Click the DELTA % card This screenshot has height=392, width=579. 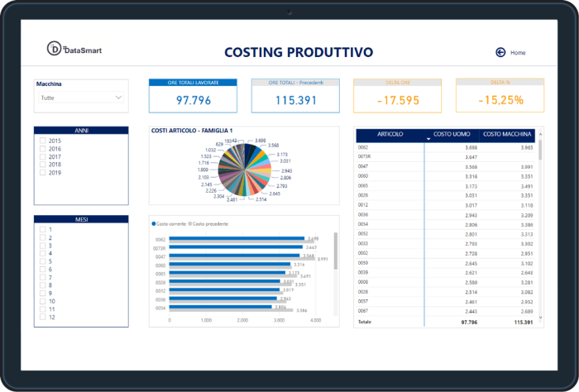tap(500, 96)
